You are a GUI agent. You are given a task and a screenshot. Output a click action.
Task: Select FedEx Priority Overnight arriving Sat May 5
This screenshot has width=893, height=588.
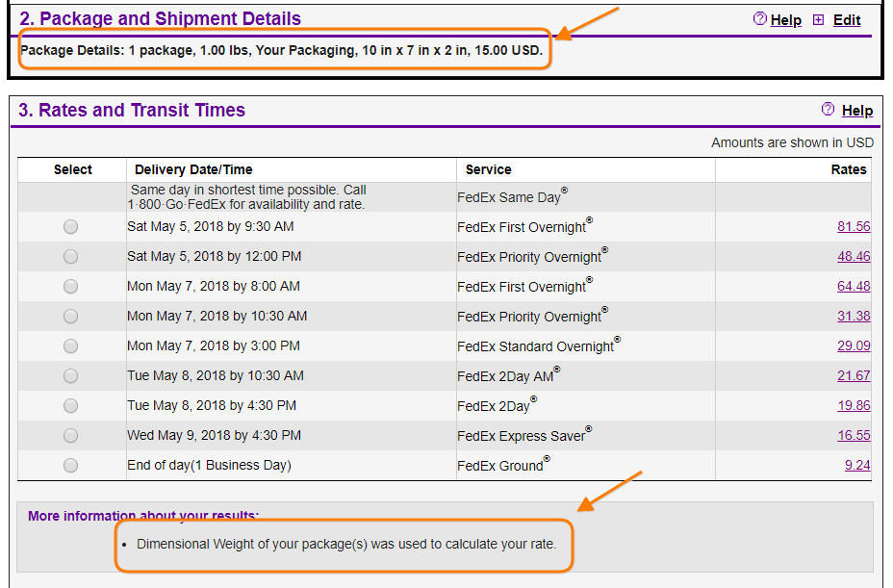69,256
